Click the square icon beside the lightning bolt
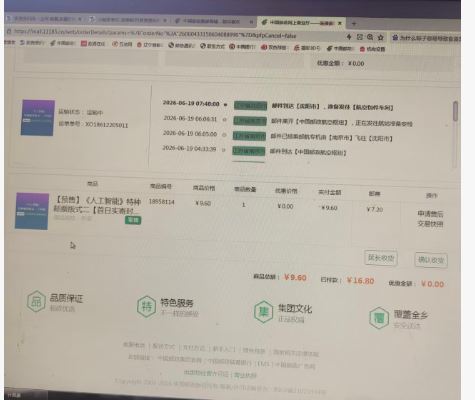The height and width of the screenshot is (400, 475). (x=360, y=37)
